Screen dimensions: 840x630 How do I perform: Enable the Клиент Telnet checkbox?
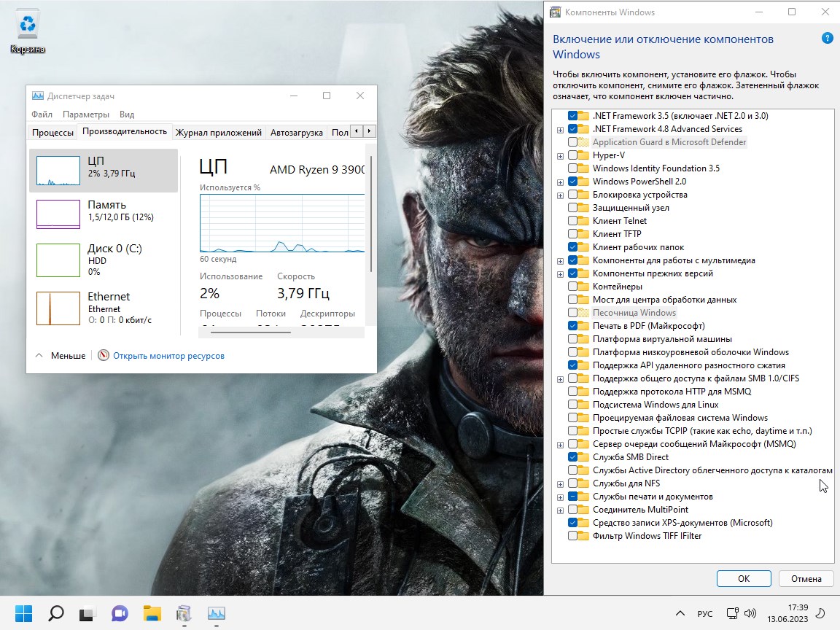click(x=572, y=220)
